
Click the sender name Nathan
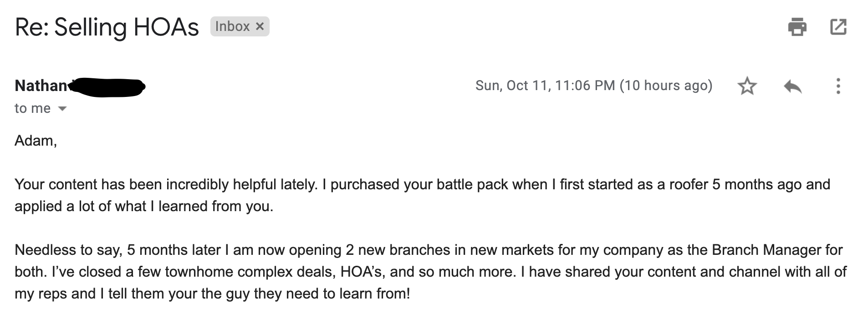(41, 86)
